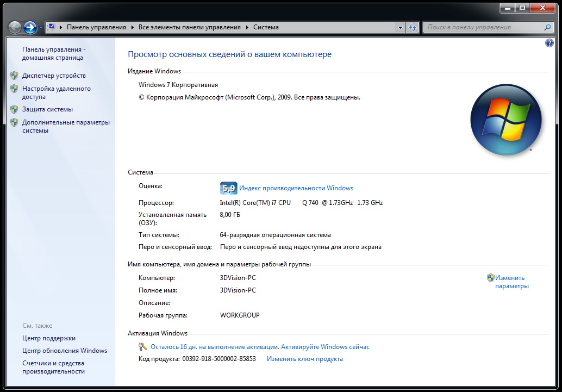Screen dimensions: 562x392
Task: Click the shield icon next to "Изменить параметры"
Action: [490, 278]
